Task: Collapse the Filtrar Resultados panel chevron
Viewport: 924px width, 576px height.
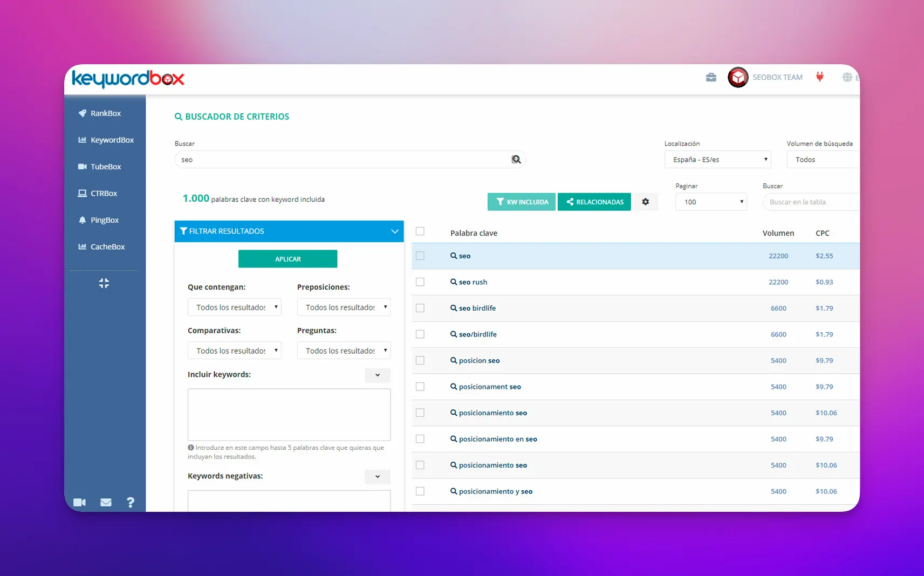Action: click(x=394, y=231)
